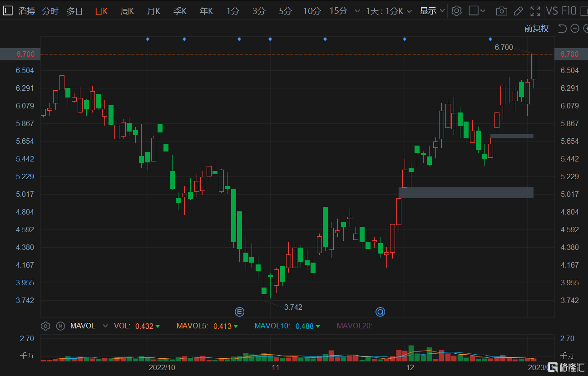Screen dimensions: 588x376
Task: Toggle the left sidebar panel icon
Action: pyautogui.click(x=7, y=11)
